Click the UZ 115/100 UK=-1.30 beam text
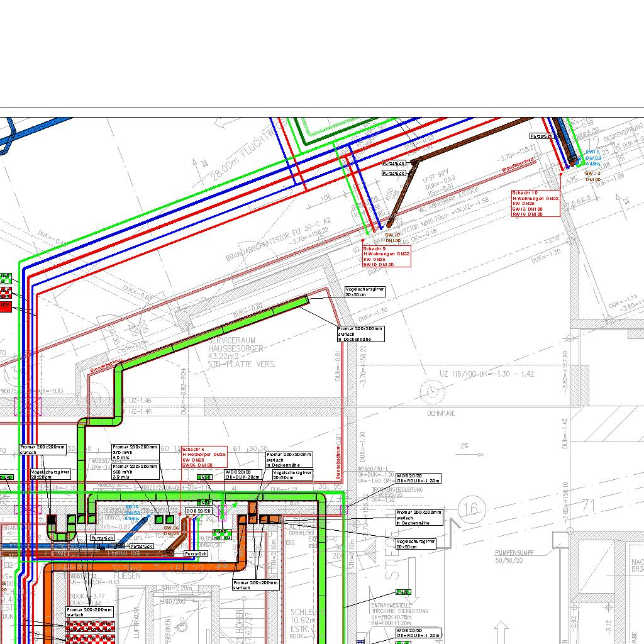This screenshot has height=644, width=644. (487, 374)
